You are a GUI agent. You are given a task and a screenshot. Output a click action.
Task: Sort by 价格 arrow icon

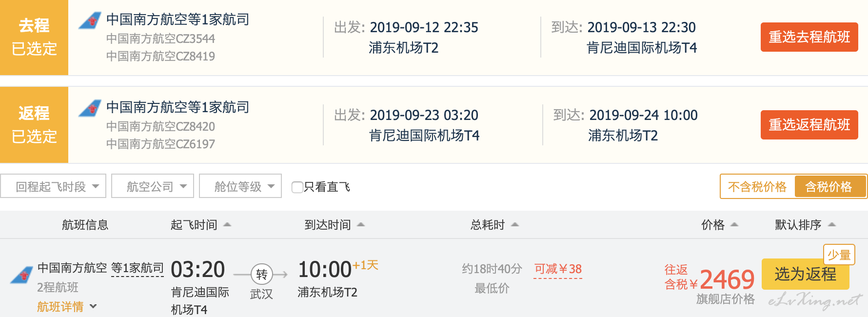point(734,225)
